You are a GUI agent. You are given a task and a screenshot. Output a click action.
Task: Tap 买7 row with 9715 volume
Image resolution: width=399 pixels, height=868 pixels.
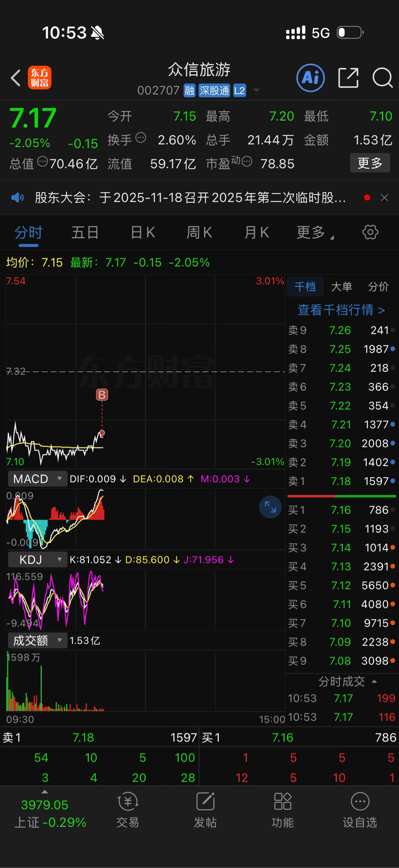(x=342, y=623)
